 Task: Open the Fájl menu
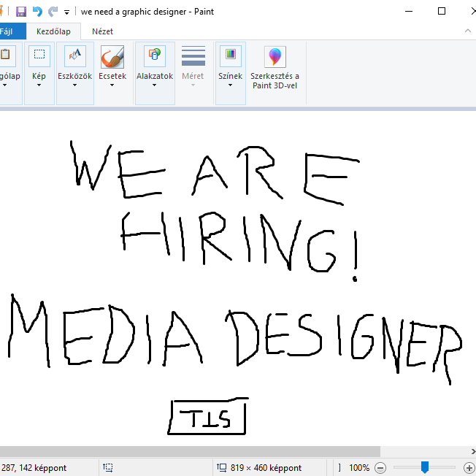point(7,31)
